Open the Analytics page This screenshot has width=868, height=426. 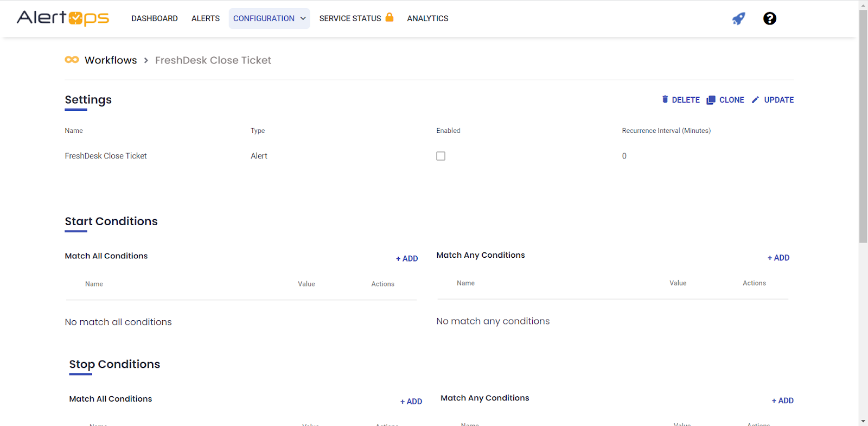pos(427,18)
